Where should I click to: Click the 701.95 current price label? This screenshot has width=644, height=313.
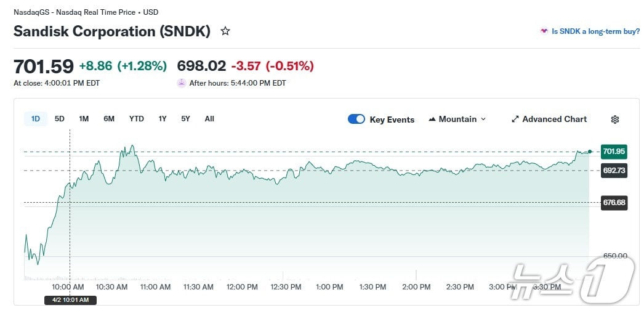(614, 152)
